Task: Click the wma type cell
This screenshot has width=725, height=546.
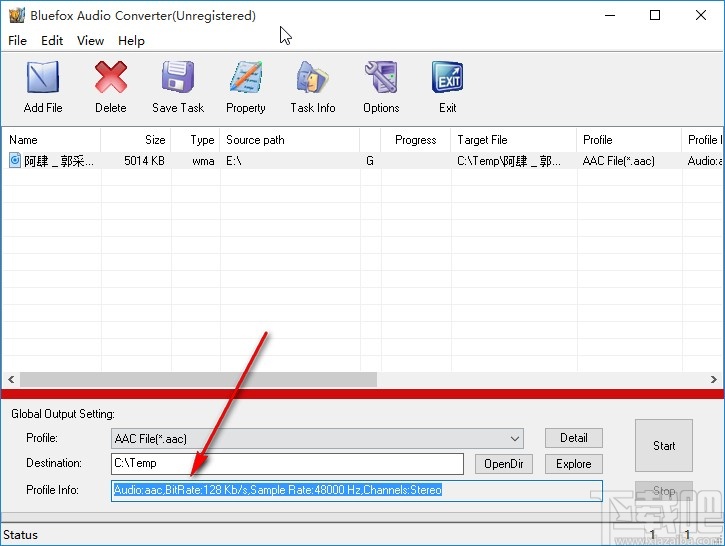Action: 203,161
